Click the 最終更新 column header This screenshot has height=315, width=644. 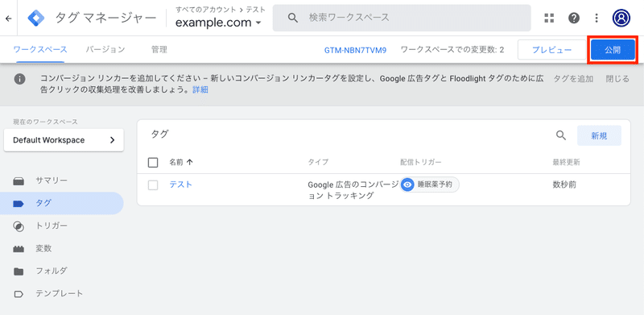click(567, 162)
